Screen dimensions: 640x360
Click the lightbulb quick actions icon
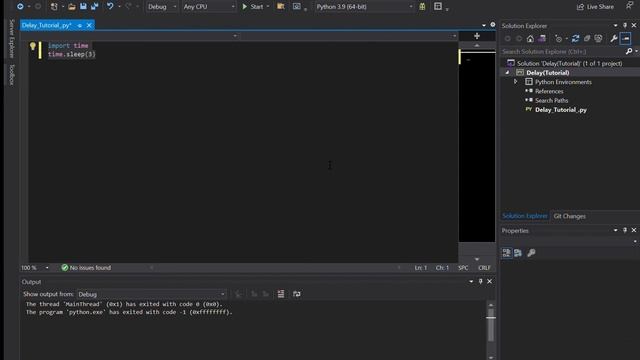(x=33, y=46)
